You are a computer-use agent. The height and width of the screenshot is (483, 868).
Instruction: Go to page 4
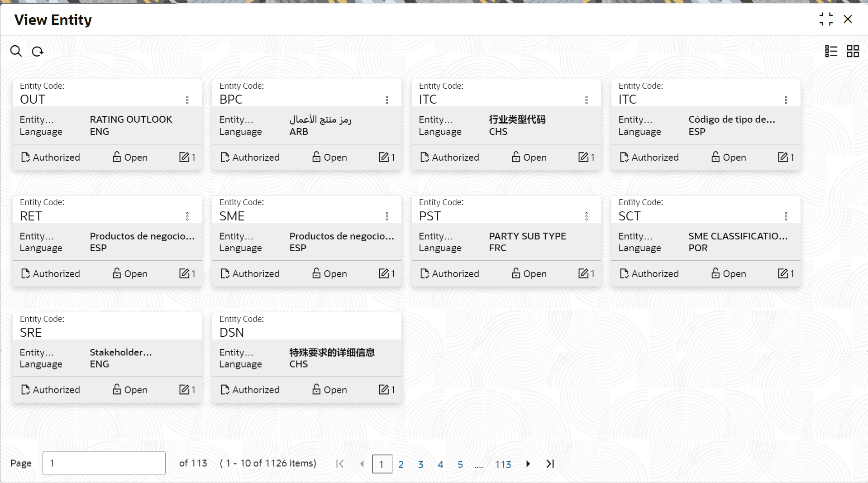(440, 464)
